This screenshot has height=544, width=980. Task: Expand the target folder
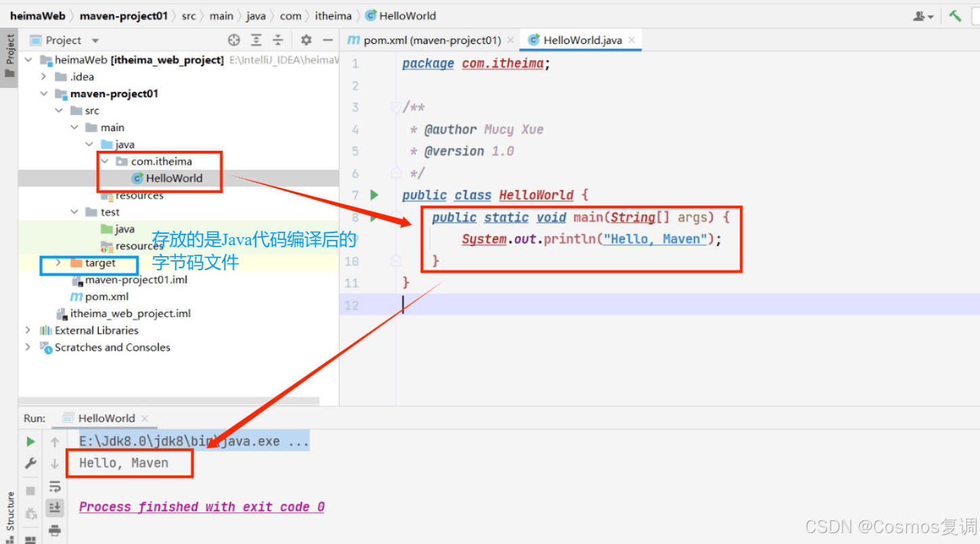(58, 263)
